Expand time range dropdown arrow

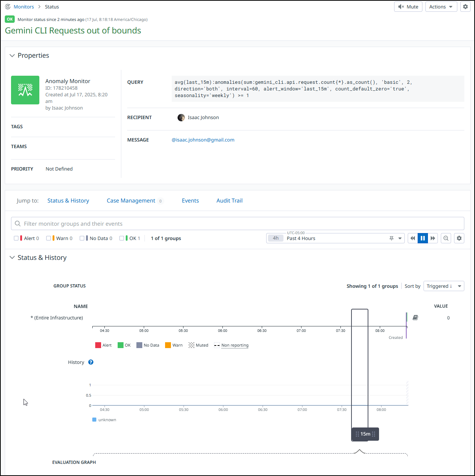tap(400, 238)
